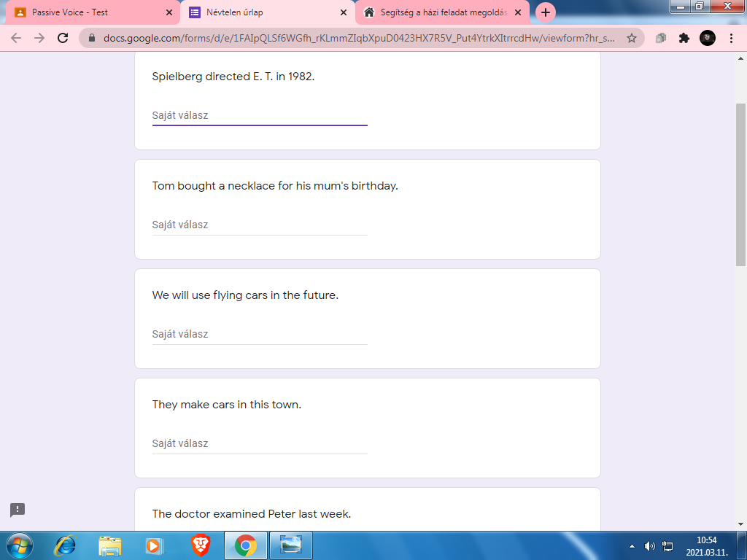Close the Névtelen űrlap tab
The width and height of the screenshot is (747, 560).
click(343, 12)
